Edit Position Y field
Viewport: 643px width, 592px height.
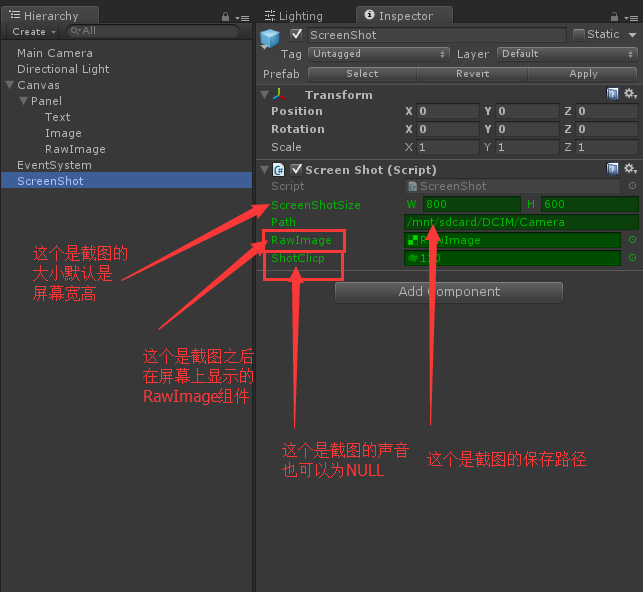(527, 111)
